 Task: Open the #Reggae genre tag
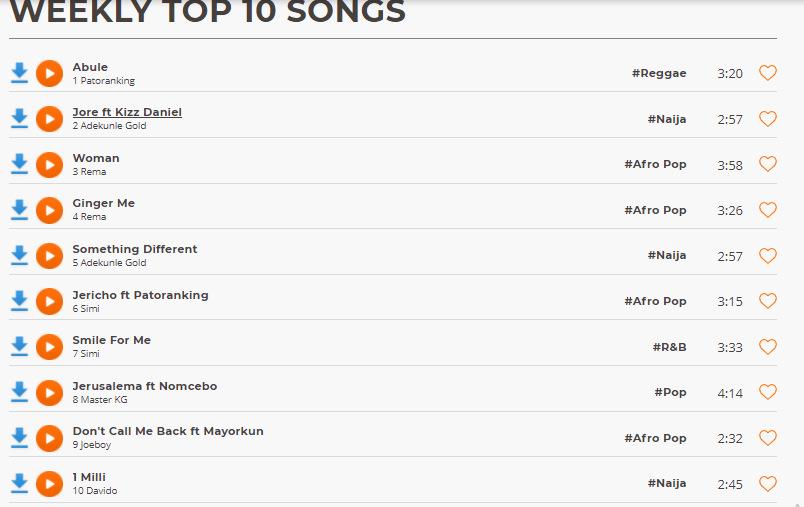[659, 73]
